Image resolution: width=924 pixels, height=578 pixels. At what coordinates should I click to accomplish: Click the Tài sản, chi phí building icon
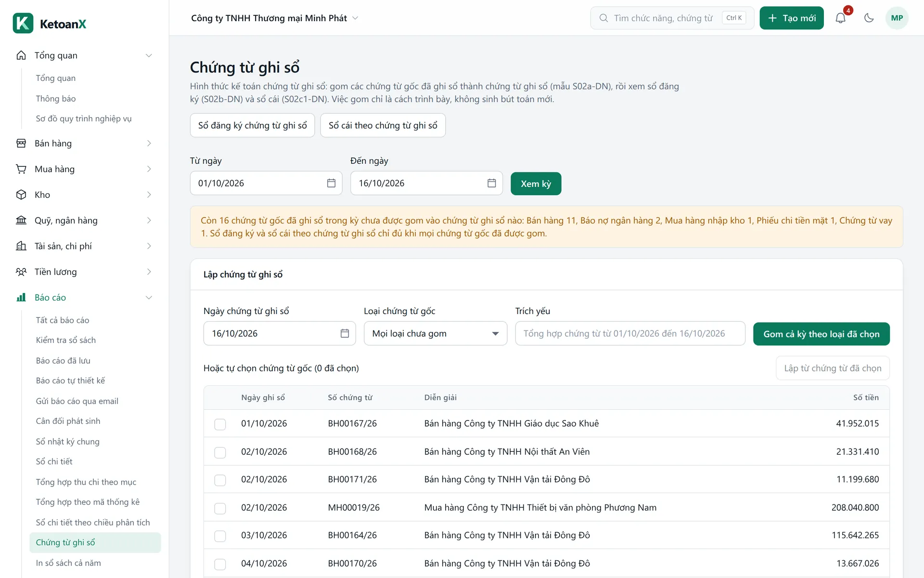tap(21, 246)
